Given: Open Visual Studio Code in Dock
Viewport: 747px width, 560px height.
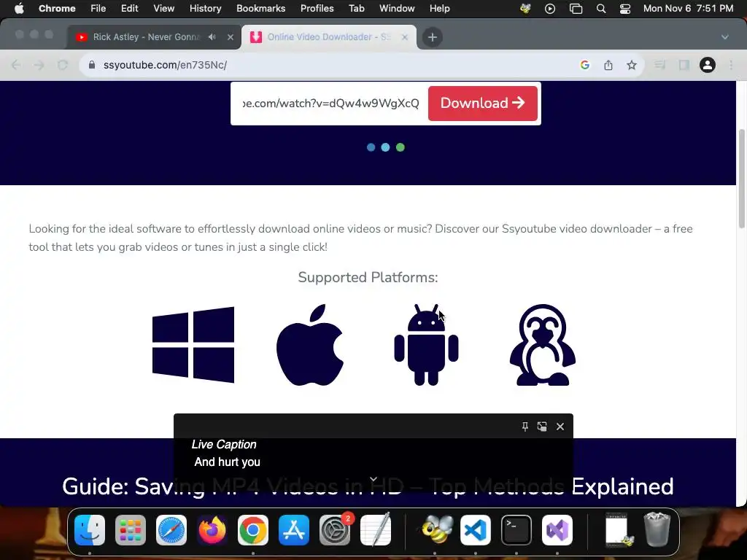Looking at the screenshot, I should click(x=476, y=530).
